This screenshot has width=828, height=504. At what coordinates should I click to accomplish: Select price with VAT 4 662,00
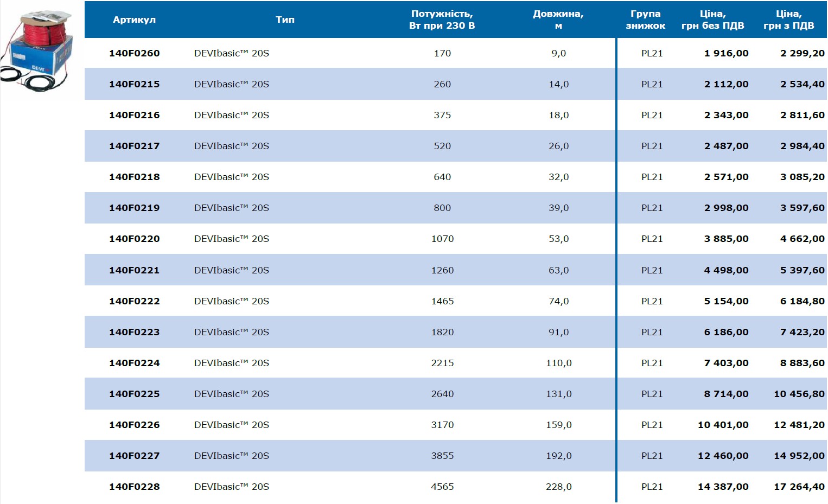[x=802, y=239]
